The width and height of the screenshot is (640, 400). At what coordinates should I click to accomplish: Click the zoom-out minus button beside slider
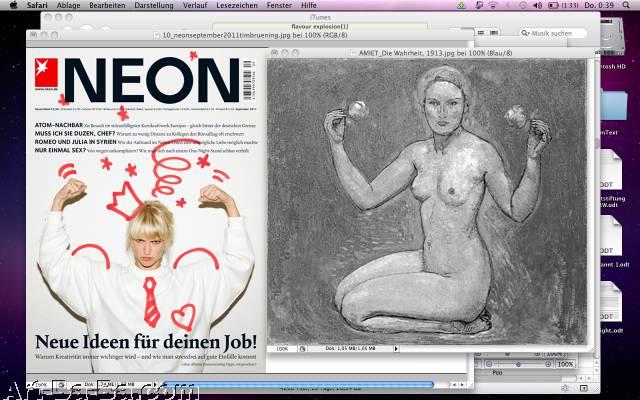pyautogui.click(x=489, y=364)
